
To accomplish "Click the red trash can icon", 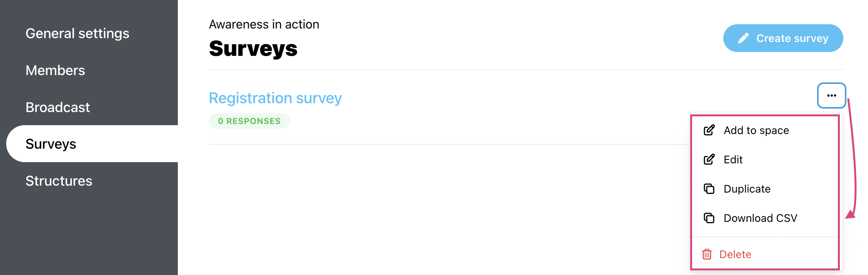I will [x=707, y=254].
